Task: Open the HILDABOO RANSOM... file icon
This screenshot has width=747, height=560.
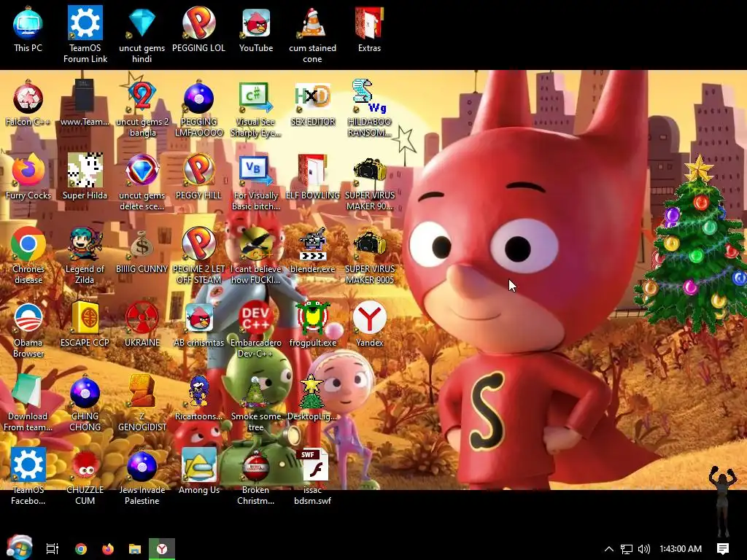Action: pyautogui.click(x=369, y=109)
